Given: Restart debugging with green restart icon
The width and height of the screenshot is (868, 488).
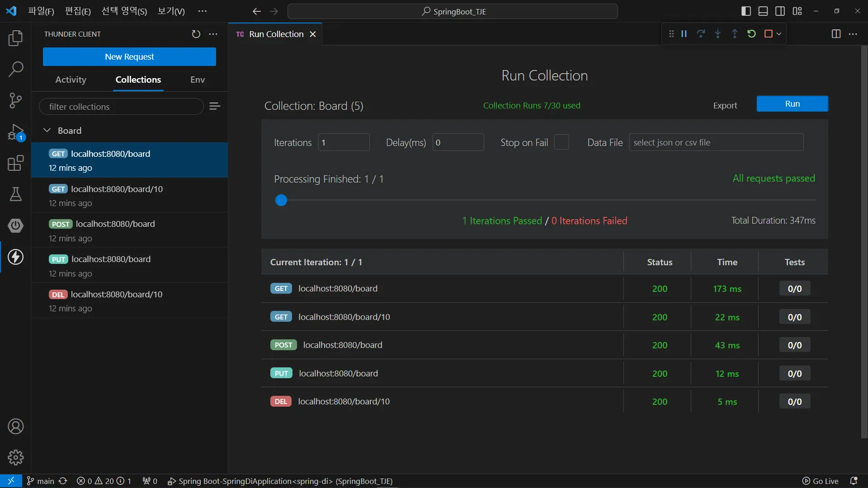Looking at the screenshot, I should pos(751,34).
